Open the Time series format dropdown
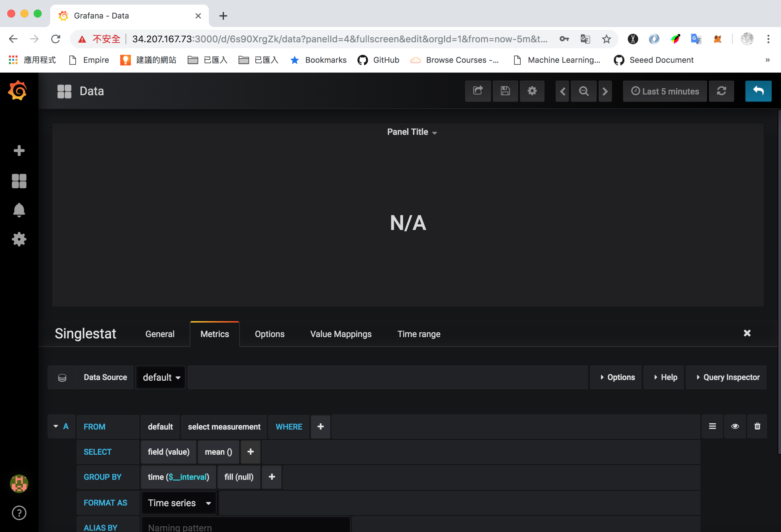Screen dimensions: 781x532 [179, 503]
